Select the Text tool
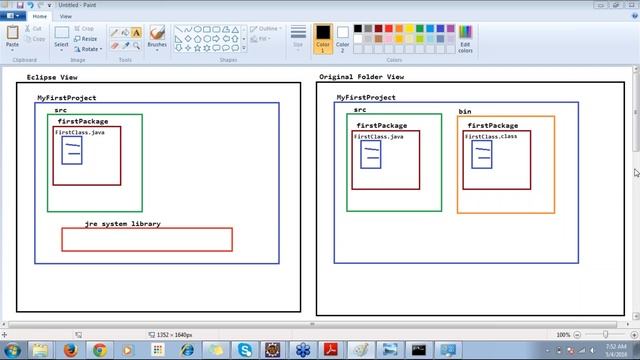The width and height of the screenshot is (640, 360). (x=136, y=33)
